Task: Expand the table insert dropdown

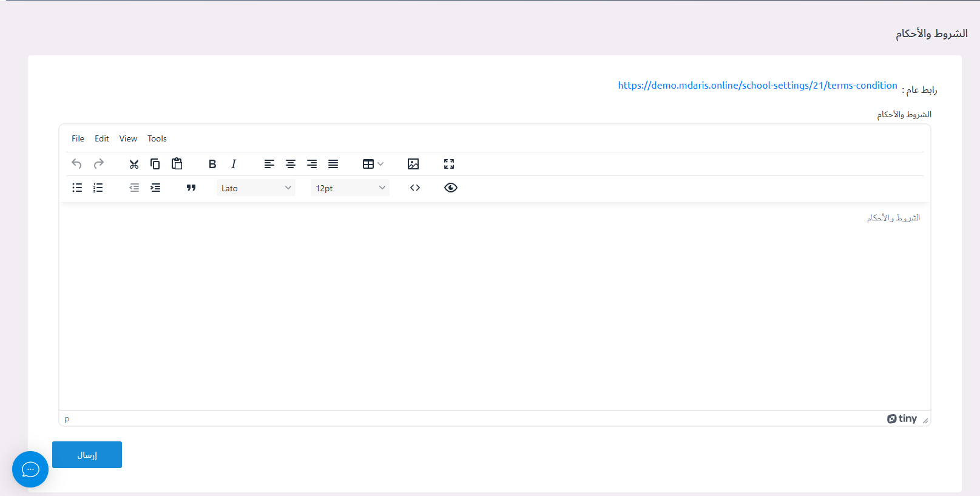Action: coord(373,164)
